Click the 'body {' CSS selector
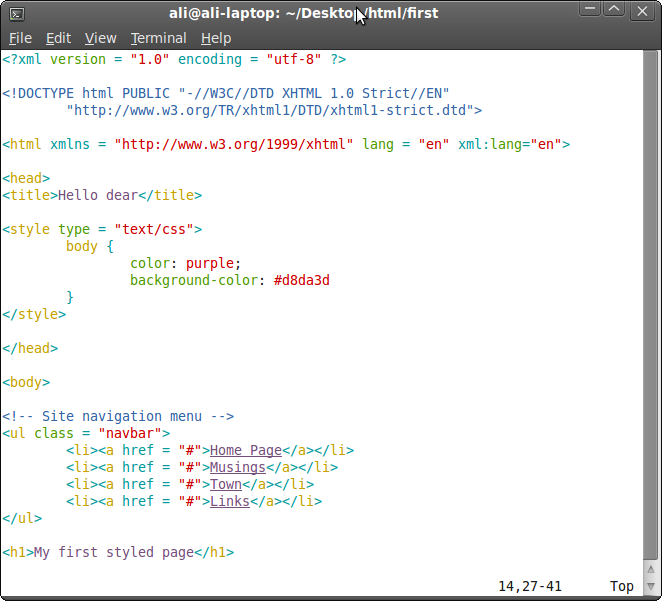 click(90, 246)
